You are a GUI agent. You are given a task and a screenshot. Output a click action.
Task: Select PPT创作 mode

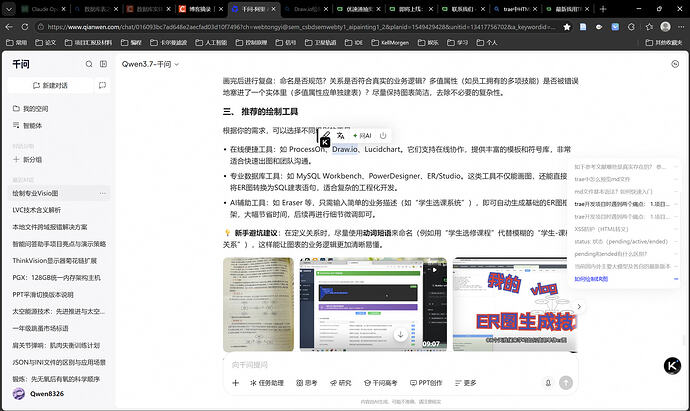click(426, 383)
